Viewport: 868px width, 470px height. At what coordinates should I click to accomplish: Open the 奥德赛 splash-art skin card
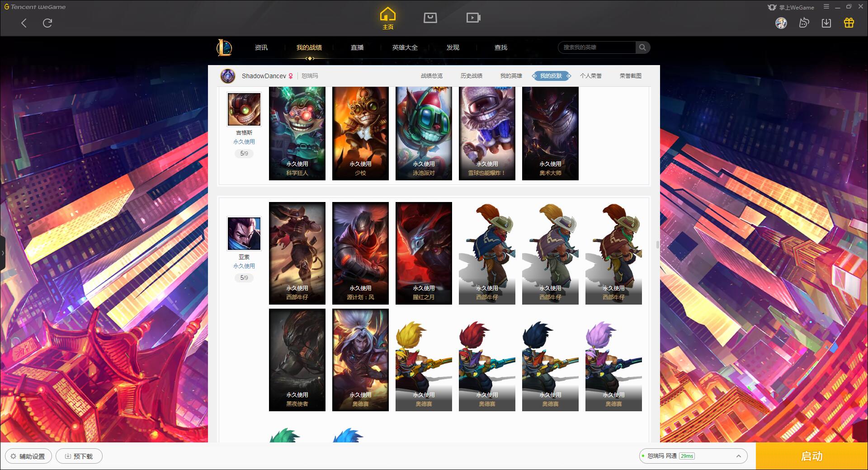[x=360, y=360]
